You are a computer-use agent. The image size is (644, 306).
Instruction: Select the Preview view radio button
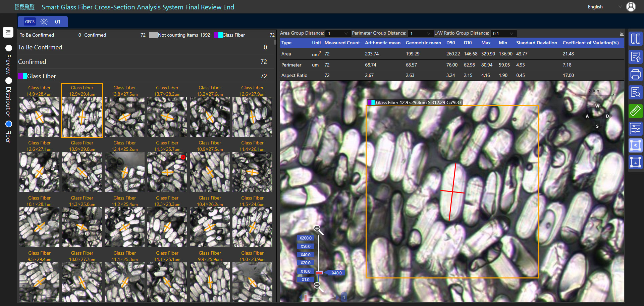[x=8, y=48]
